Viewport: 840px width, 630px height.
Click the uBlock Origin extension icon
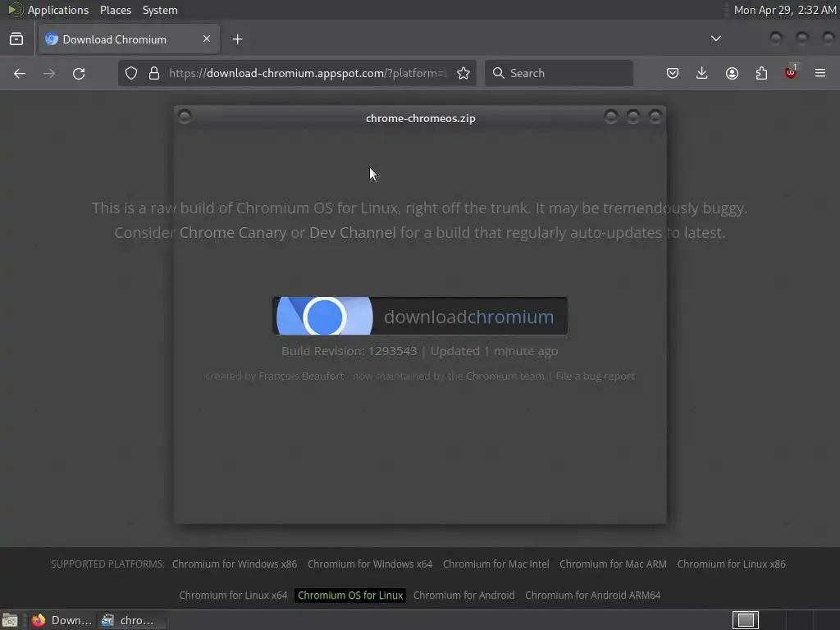pyautogui.click(x=791, y=72)
